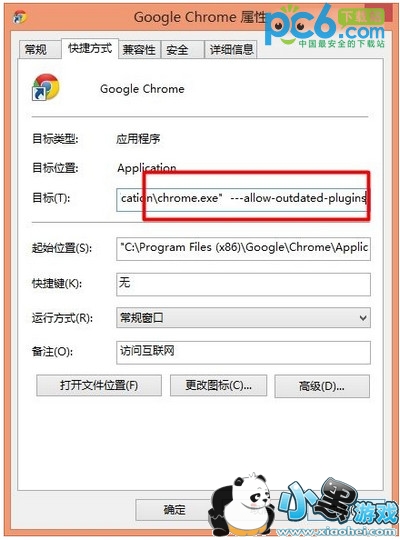This screenshot has width=400, height=540.
Task: Switch to the 常规 tab
Action: pyautogui.click(x=35, y=50)
